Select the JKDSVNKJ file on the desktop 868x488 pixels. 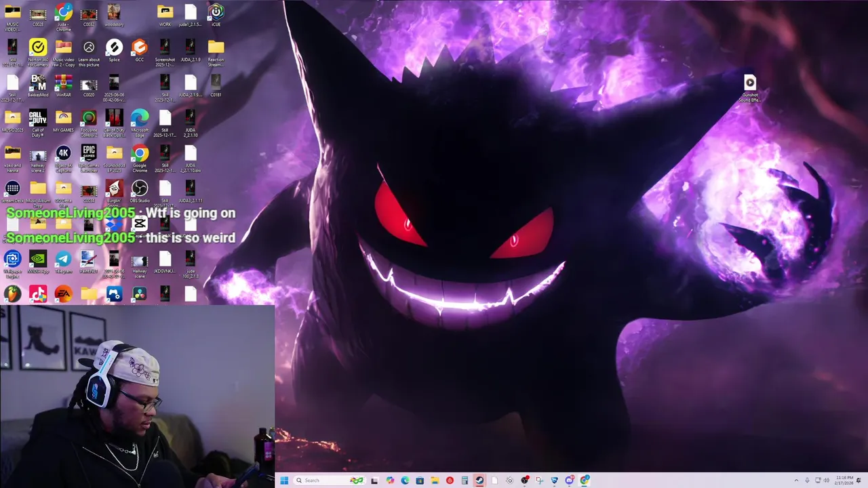click(165, 262)
